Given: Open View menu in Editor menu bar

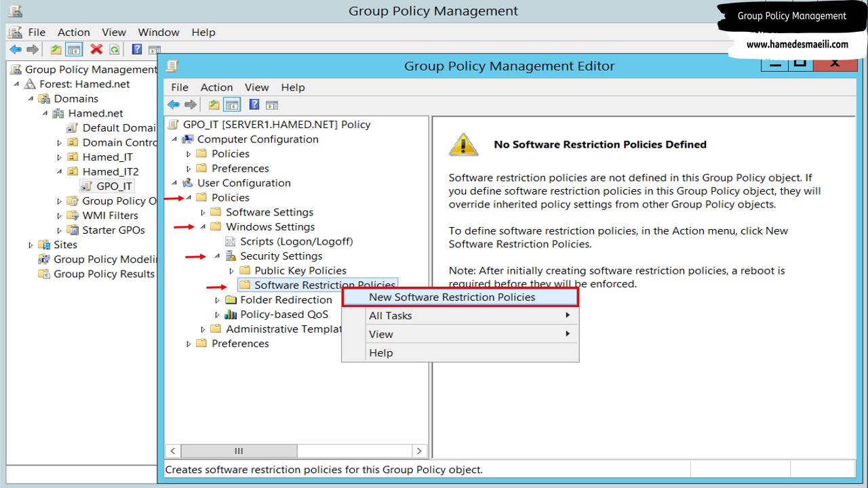Looking at the screenshot, I should (x=257, y=87).
